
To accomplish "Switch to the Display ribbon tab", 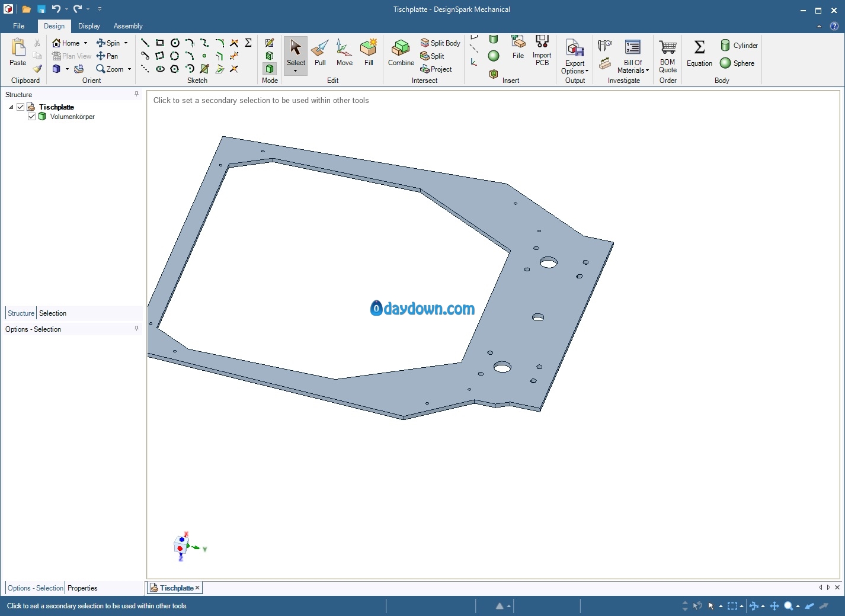I will pyautogui.click(x=89, y=26).
